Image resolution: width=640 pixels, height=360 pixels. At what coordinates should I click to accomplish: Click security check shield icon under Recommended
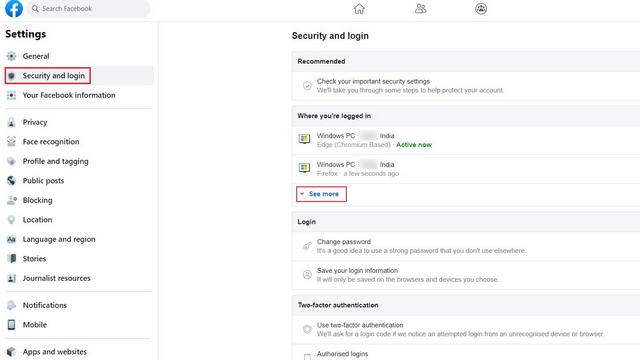pos(307,85)
